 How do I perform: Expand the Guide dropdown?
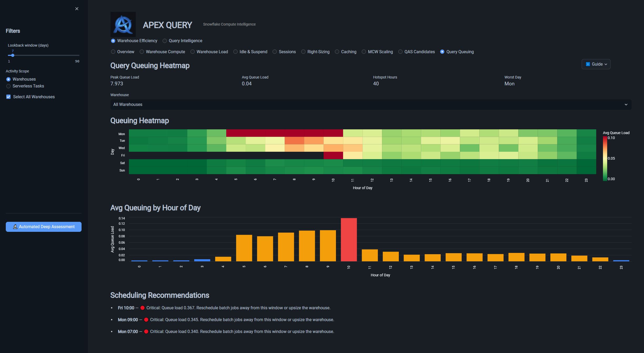pyautogui.click(x=596, y=64)
